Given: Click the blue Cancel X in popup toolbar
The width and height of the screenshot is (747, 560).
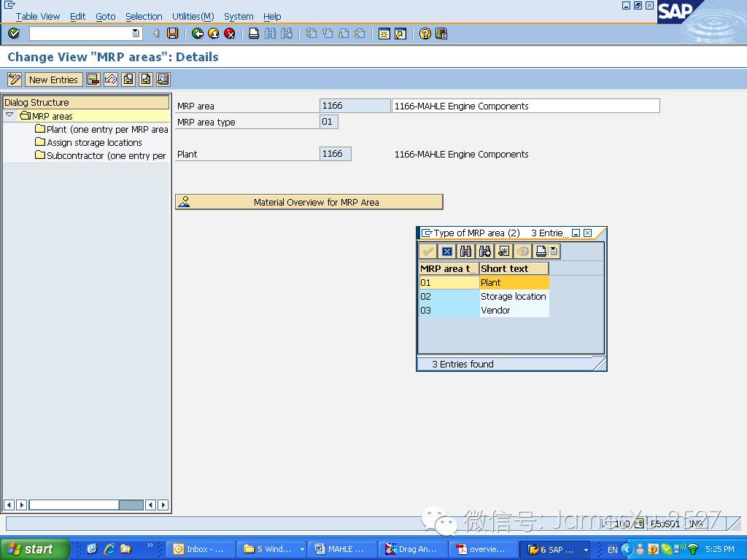Looking at the screenshot, I should [447, 251].
